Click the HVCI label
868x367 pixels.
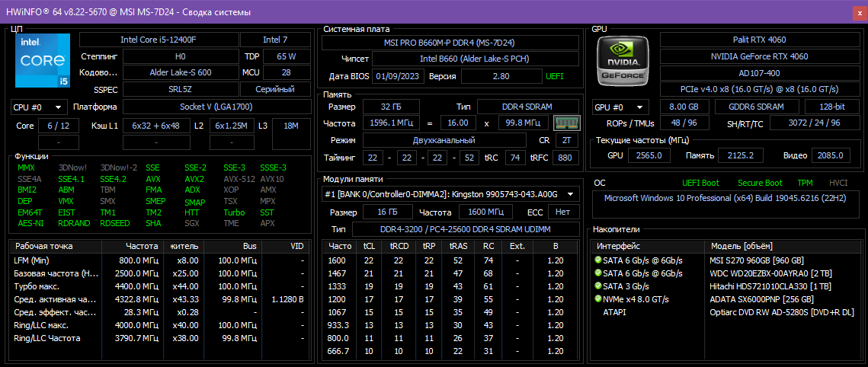tap(838, 183)
